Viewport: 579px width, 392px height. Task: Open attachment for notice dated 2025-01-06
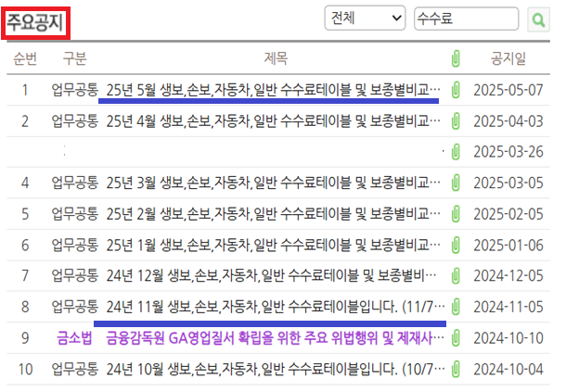point(456,246)
